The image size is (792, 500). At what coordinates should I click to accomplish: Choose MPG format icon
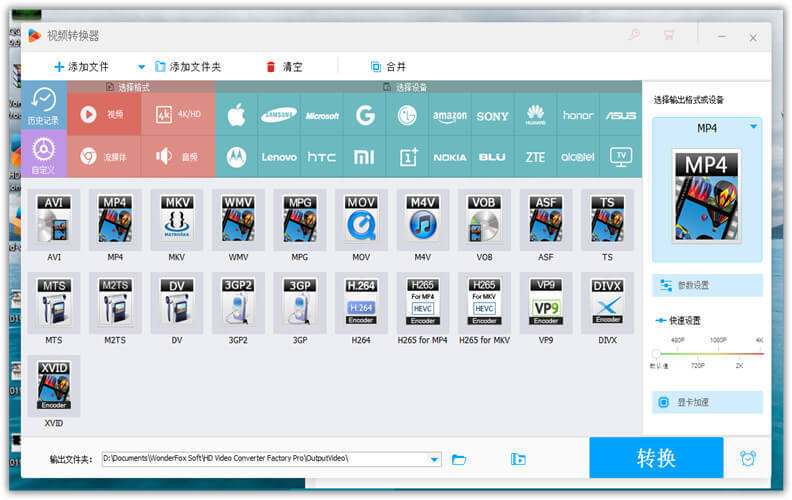coord(300,220)
